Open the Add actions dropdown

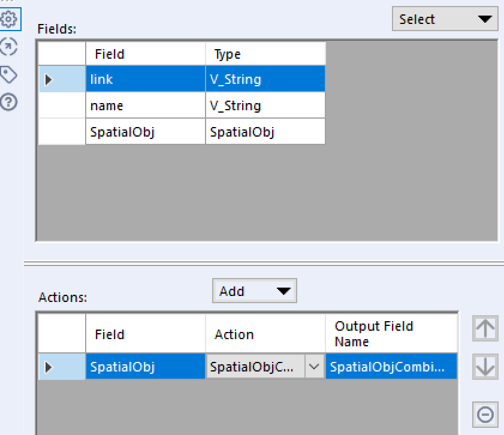pyautogui.click(x=255, y=291)
